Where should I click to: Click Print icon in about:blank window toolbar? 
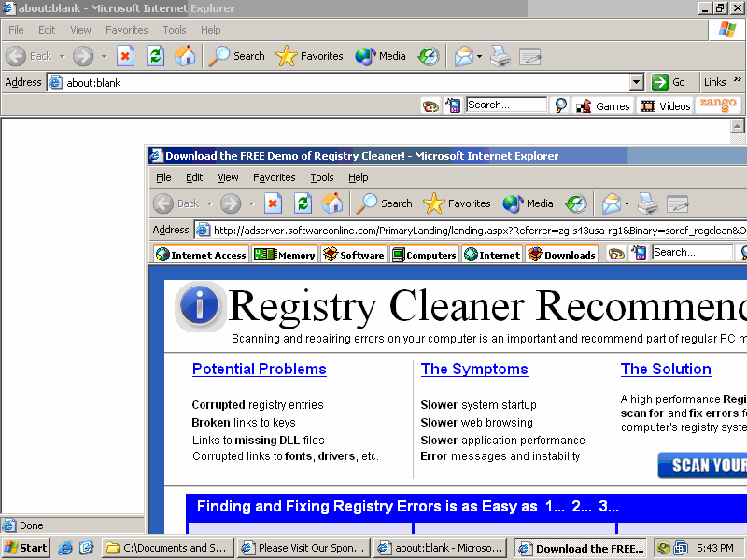click(x=500, y=56)
